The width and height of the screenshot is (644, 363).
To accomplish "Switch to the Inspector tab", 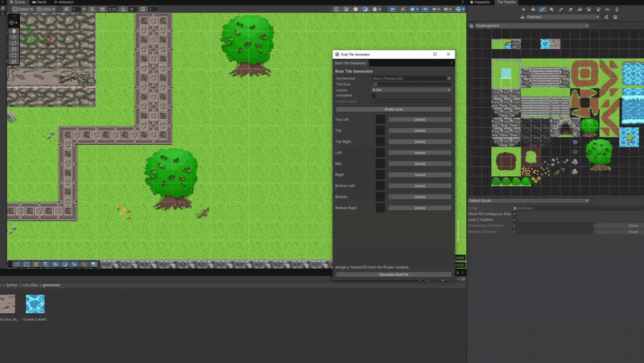I will pyautogui.click(x=480, y=2).
